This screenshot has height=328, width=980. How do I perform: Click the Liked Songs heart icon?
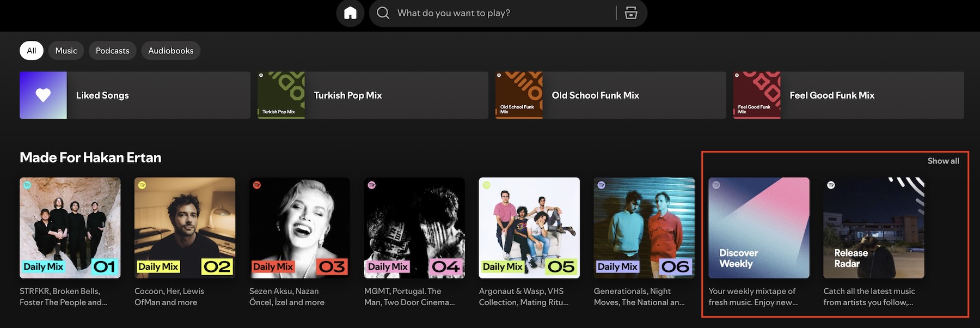[43, 95]
